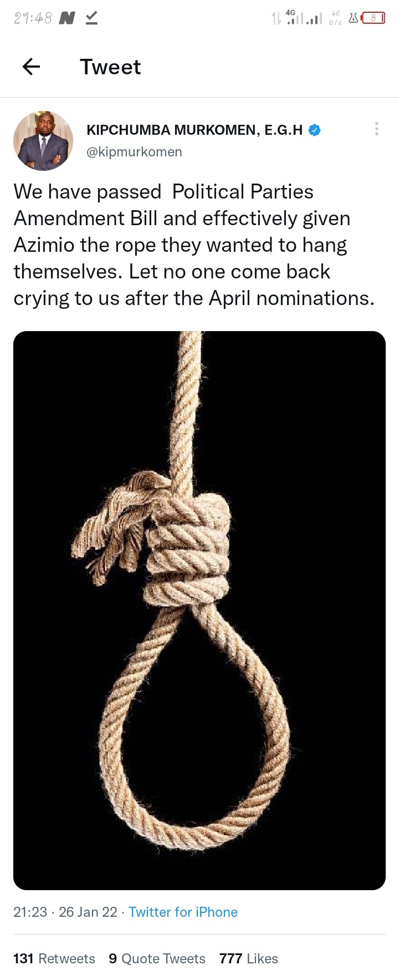Tap the KIPCHUMBA MURKOMEN, E.G.H display name

click(x=195, y=130)
